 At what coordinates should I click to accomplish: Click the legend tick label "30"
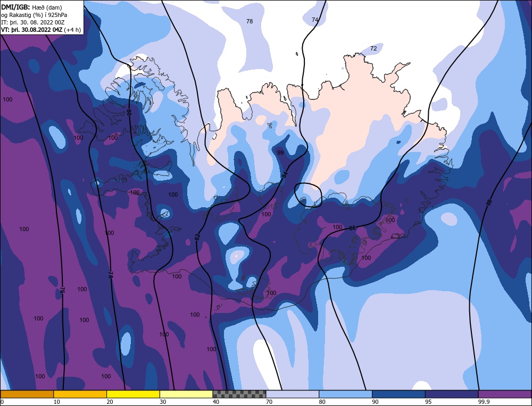coord(163,402)
